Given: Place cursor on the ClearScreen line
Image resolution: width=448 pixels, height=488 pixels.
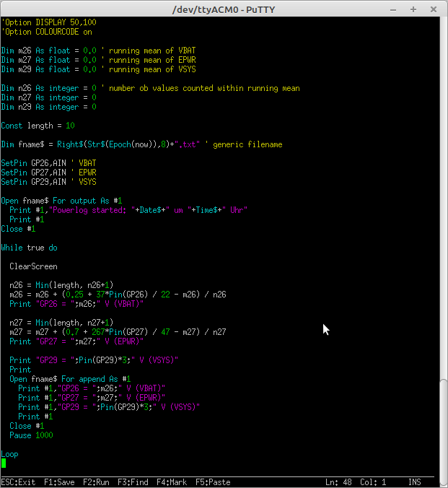Looking at the screenshot, I should click(x=33, y=266).
